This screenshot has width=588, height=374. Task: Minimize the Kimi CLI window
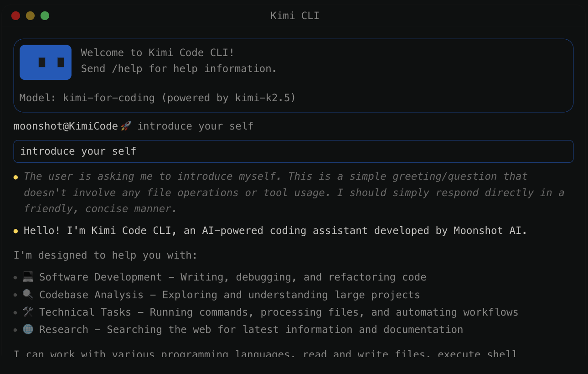point(30,16)
